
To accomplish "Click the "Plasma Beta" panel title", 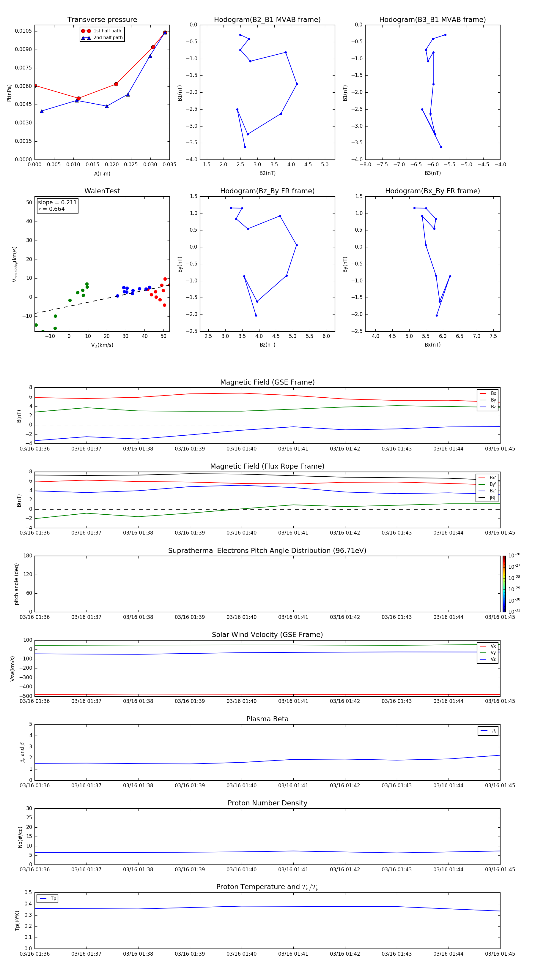I will click(x=267, y=719).
